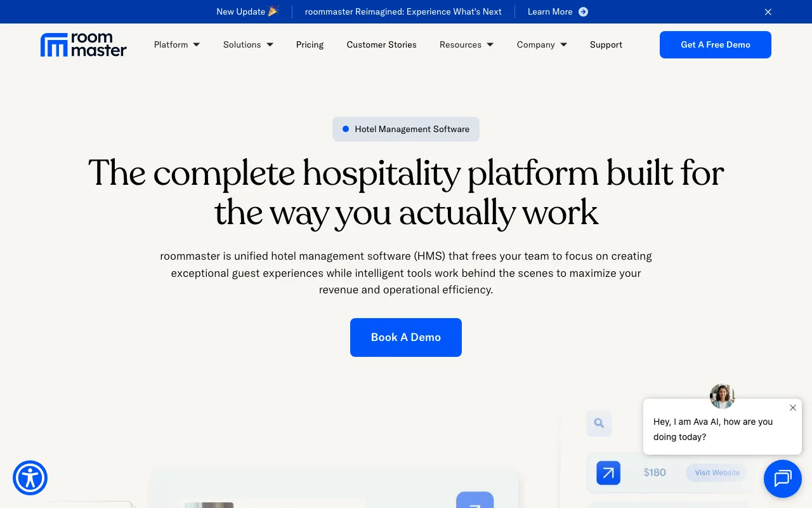Expand the Solutions dropdown menu
812x508 pixels.
coord(248,44)
